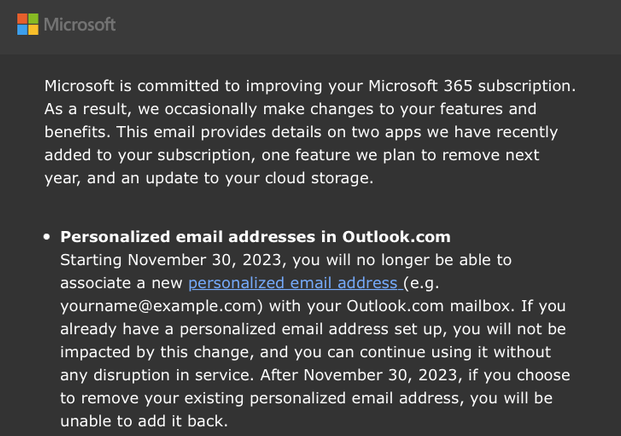Click the phrase Starting November 30, 2023

(x=175, y=260)
